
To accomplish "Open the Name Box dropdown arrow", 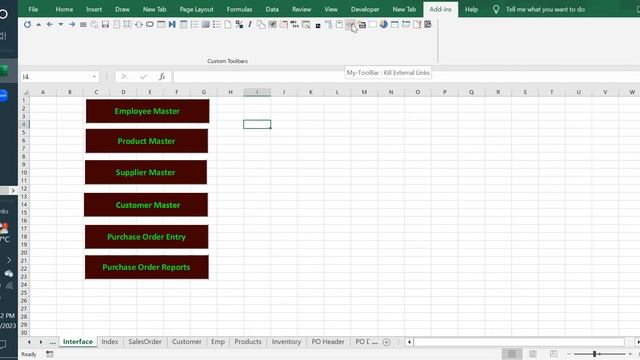I will pos(94,77).
